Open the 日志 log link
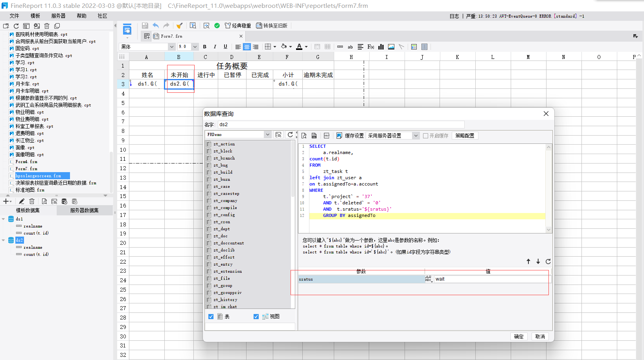The image size is (644, 360). (x=454, y=16)
